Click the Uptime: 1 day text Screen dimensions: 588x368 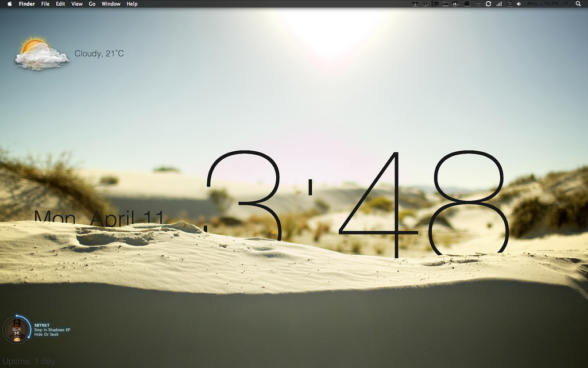pyautogui.click(x=29, y=361)
